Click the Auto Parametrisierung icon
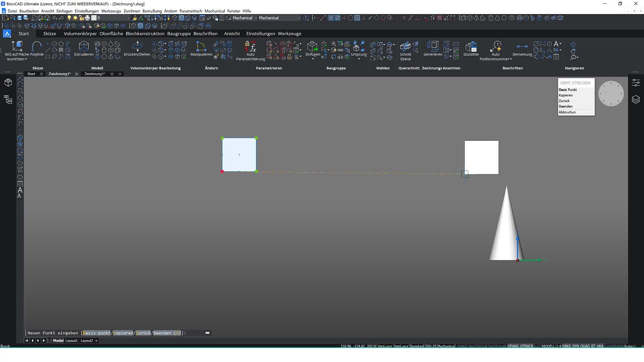The image size is (644, 362). pyautogui.click(x=251, y=47)
